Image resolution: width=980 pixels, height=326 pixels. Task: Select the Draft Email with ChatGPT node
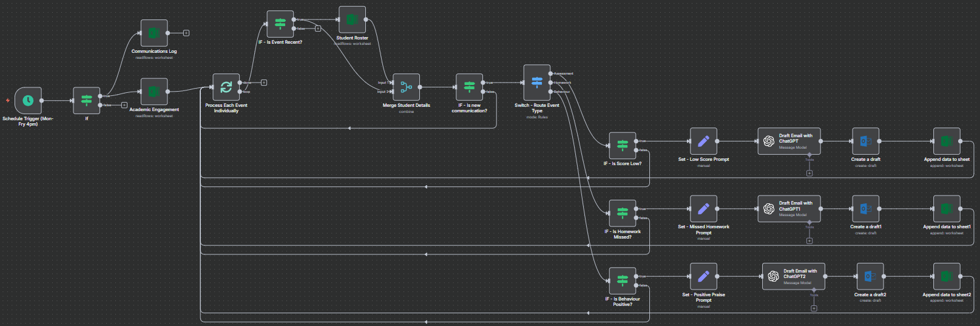point(789,141)
